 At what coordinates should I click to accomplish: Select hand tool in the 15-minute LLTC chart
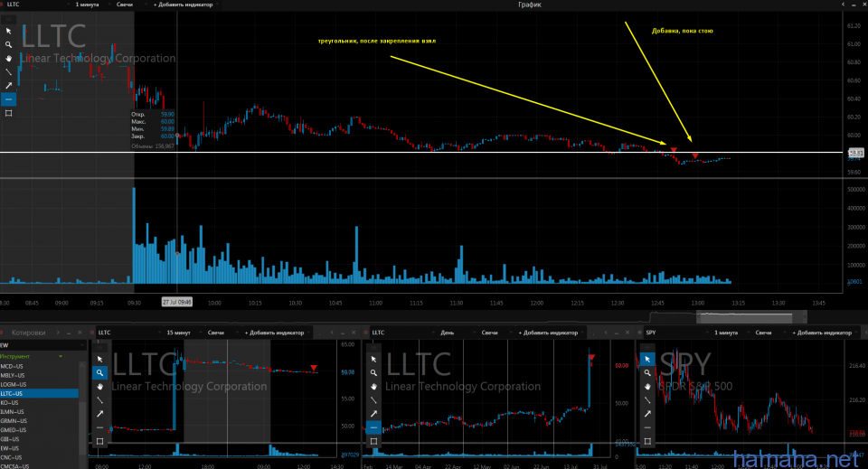tap(99, 386)
